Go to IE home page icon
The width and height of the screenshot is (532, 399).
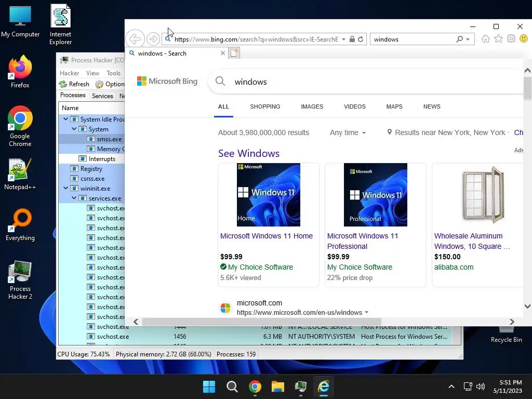486,39
